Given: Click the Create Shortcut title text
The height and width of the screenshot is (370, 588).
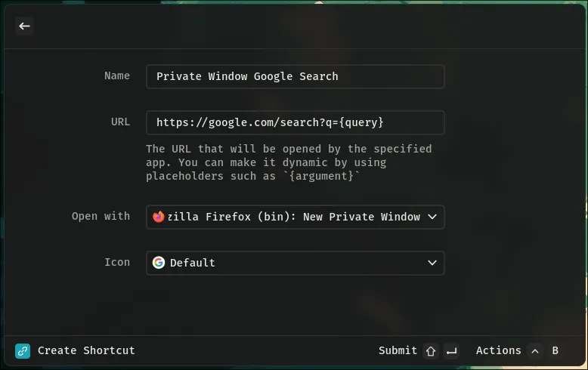Looking at the screenshot, I should tap(86, 350).
